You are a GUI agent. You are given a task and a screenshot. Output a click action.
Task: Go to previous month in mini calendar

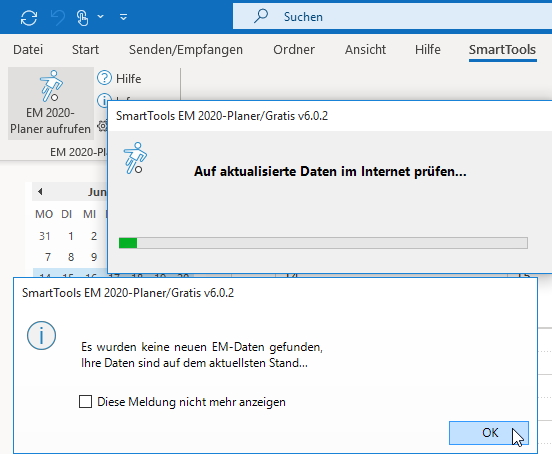click(x=40, y=191)
